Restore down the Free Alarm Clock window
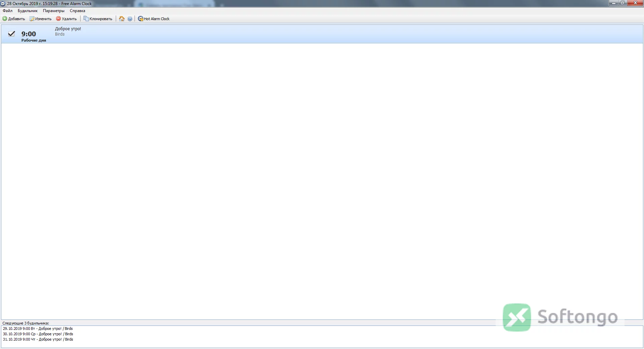This screenshot has width=644, height=349. pyautogui.click(x=623, y=3)
